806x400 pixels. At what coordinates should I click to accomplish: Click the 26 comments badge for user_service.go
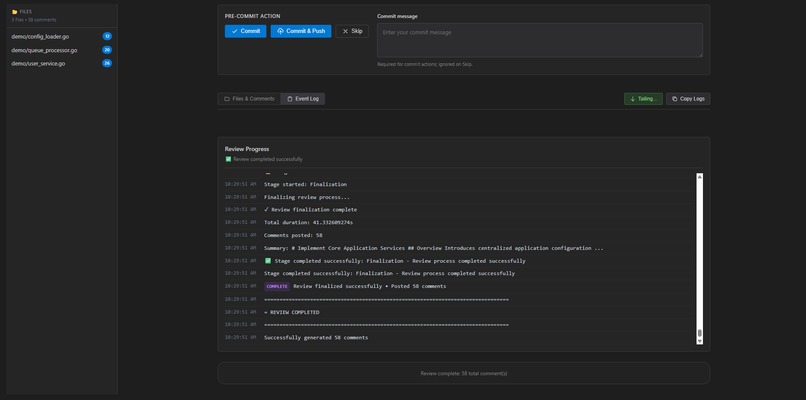tap(107, 63)
